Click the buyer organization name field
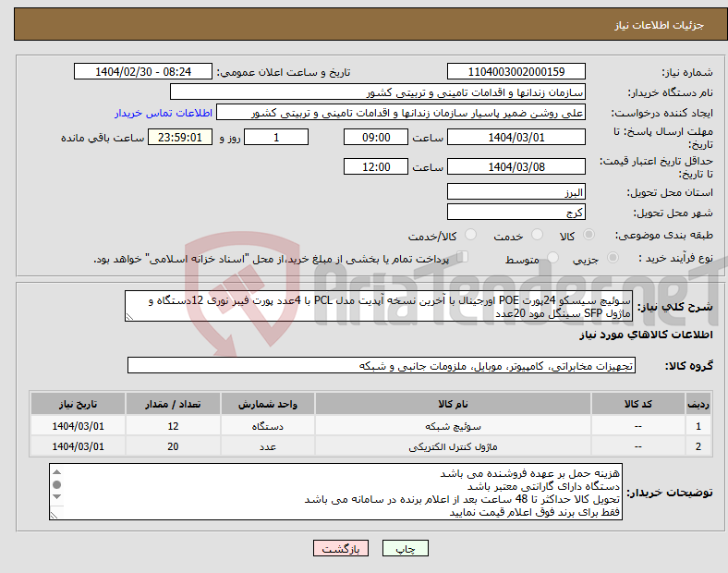 point(378,91)
